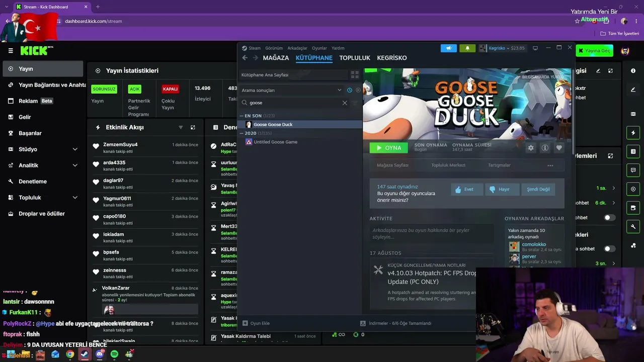Open the '1 sa.' setting chevron
The width and height of the screenshot is (644, 362).
tap(613, 188)
